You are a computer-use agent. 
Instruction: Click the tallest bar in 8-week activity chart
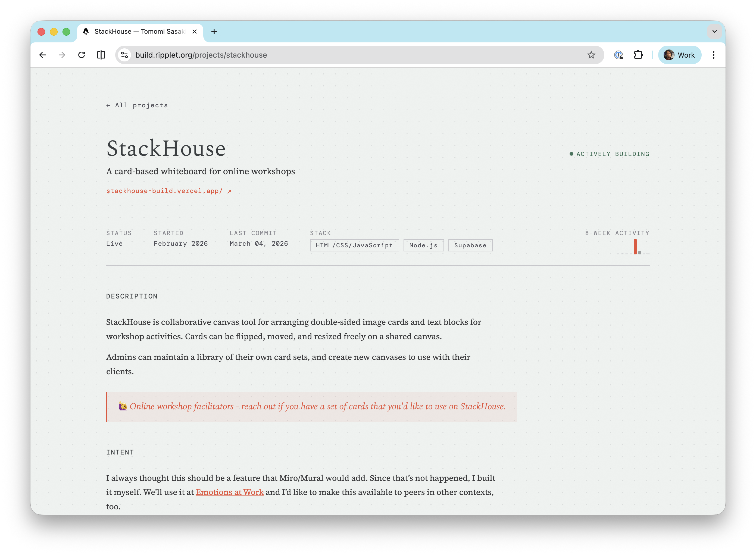click(635, 247)
